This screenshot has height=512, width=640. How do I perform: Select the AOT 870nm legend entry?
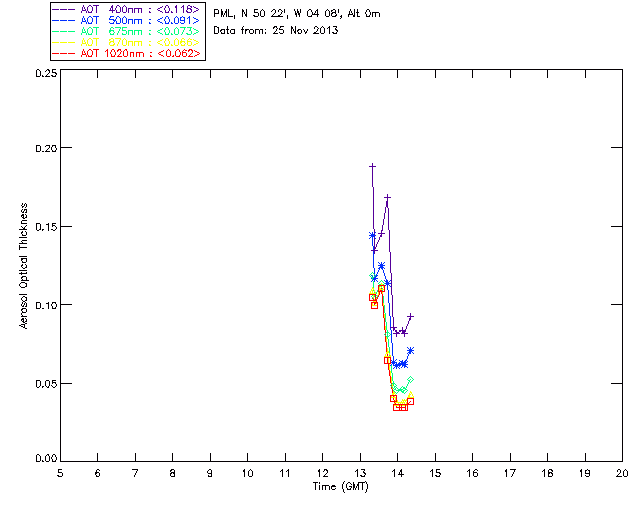(x=126, y=42)
